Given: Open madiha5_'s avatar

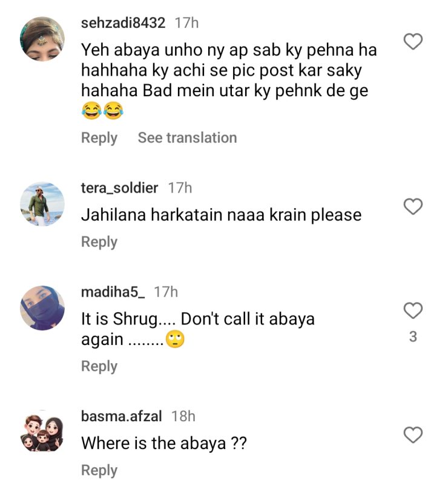Looking at the screenshot, I should coord(42,308).
